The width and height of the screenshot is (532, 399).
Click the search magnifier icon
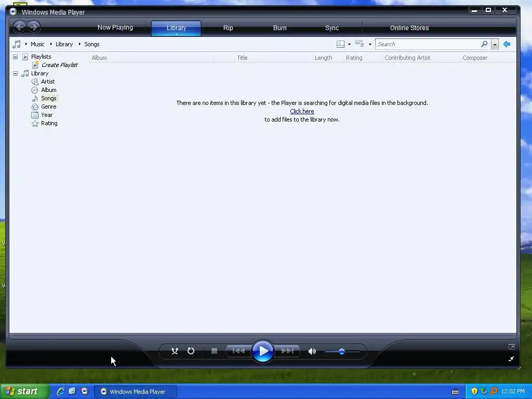click(485, 44)
